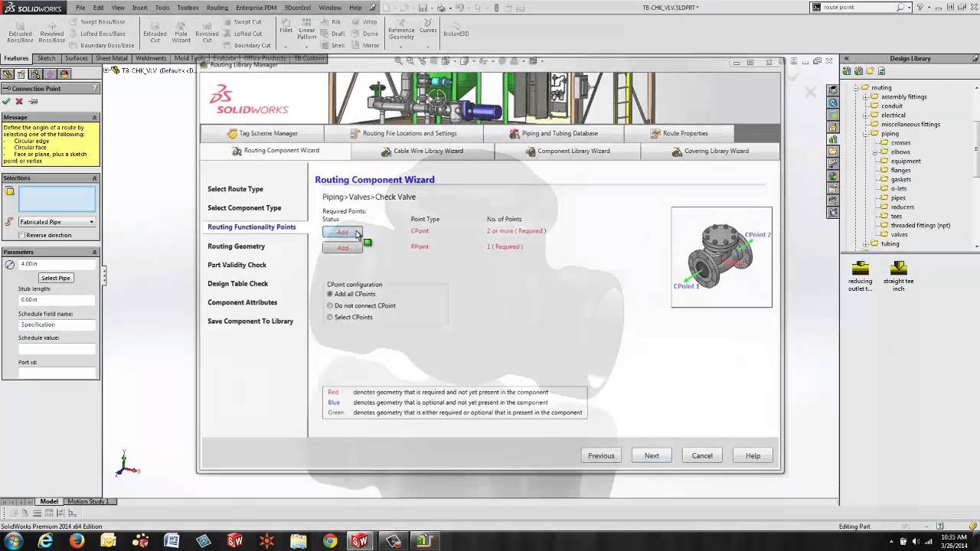Viewport: 980px width, 551px height.
Task: Expand the TB-CHK_VLV tree node
Action: [x=106, y=70]
